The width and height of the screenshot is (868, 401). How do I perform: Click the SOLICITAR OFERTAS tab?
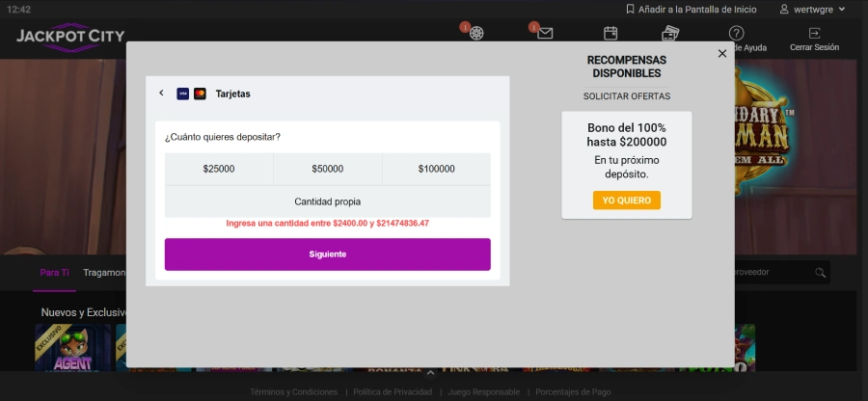click(x=627, y=96)
